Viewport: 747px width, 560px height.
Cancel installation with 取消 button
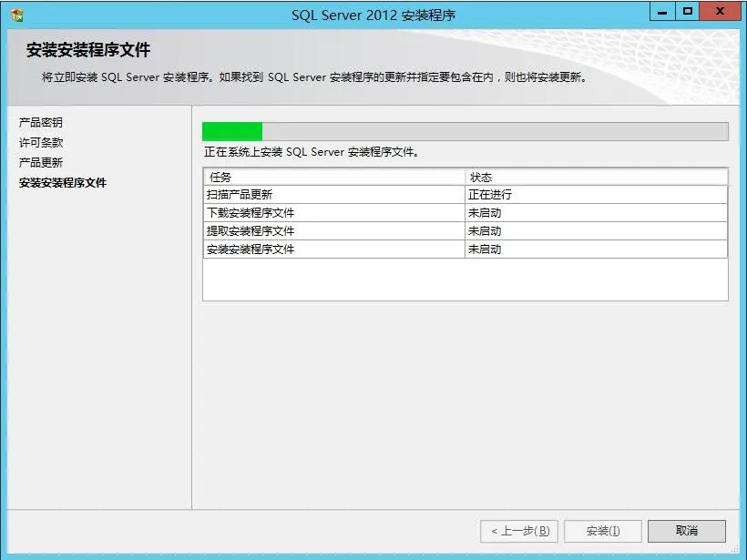687,531
